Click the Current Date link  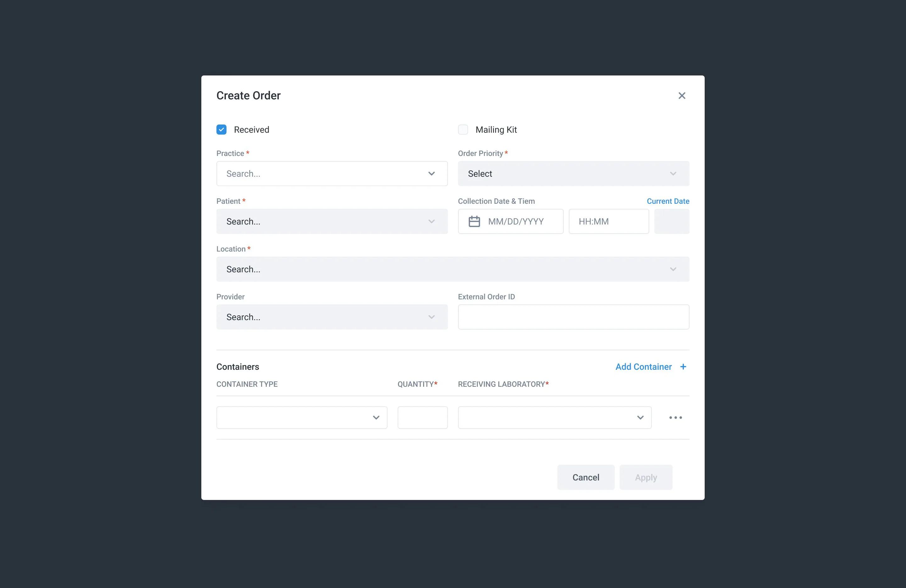click(x=668, y=201)
